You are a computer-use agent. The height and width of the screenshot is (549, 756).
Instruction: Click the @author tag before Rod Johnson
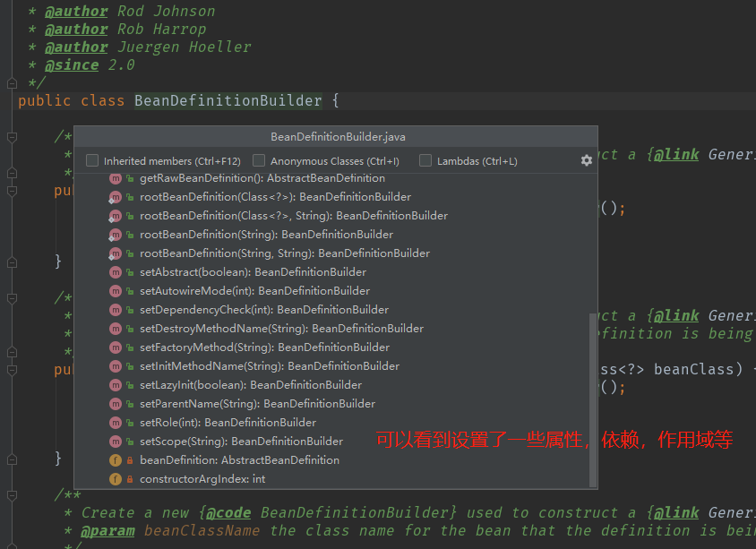[x=76, y=11]
